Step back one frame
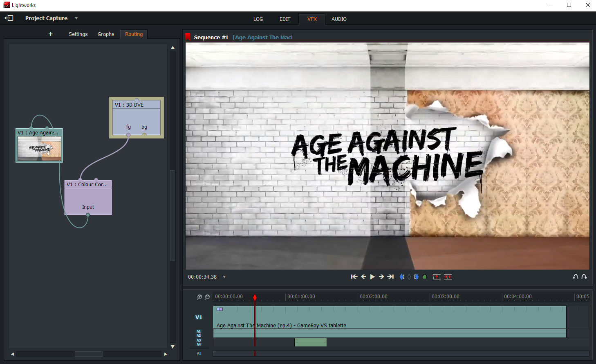Viewport: 596px width, 364px height. point(363,277)
